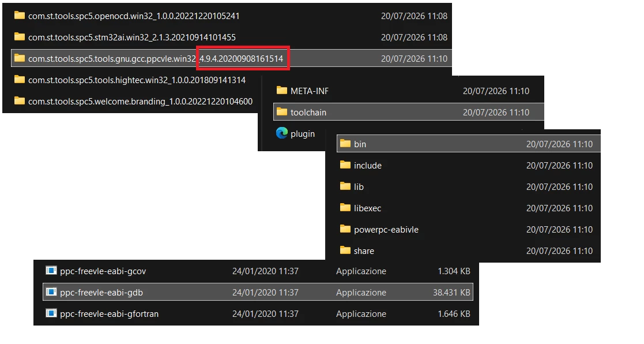Select ppc-freevle-eabi-gfortran file name

(x=109, y=314)
